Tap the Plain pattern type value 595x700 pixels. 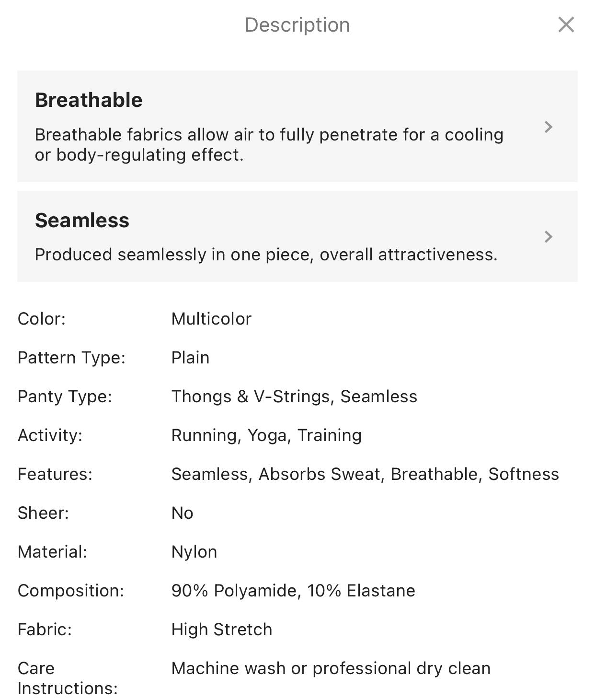coord(190,358)
